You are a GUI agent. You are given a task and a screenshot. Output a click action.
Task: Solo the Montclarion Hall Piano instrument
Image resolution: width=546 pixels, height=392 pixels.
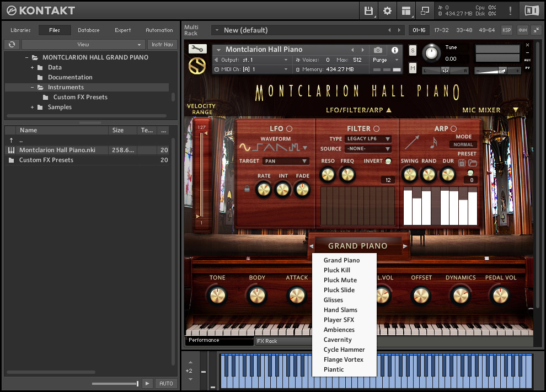[x=413, y=51]
